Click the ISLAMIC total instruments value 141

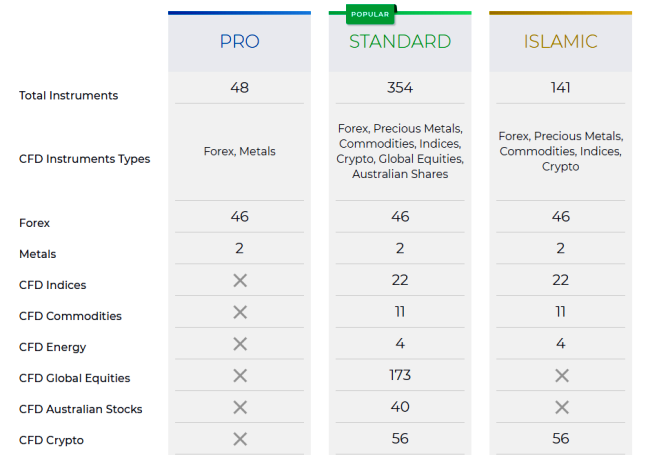click(x=561, y=88)
